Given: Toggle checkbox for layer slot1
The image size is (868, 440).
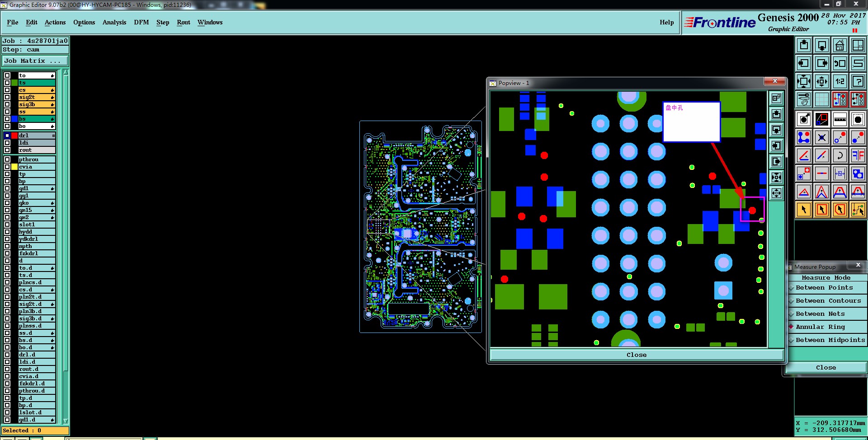Looking at the screenshot, I should [7, 225].
